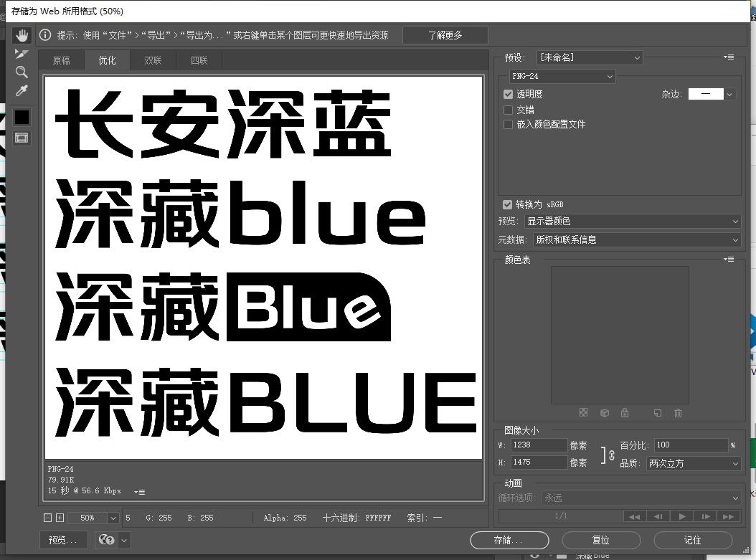
Task: Switch to the 原稿 tab
Action: [61, 60]
